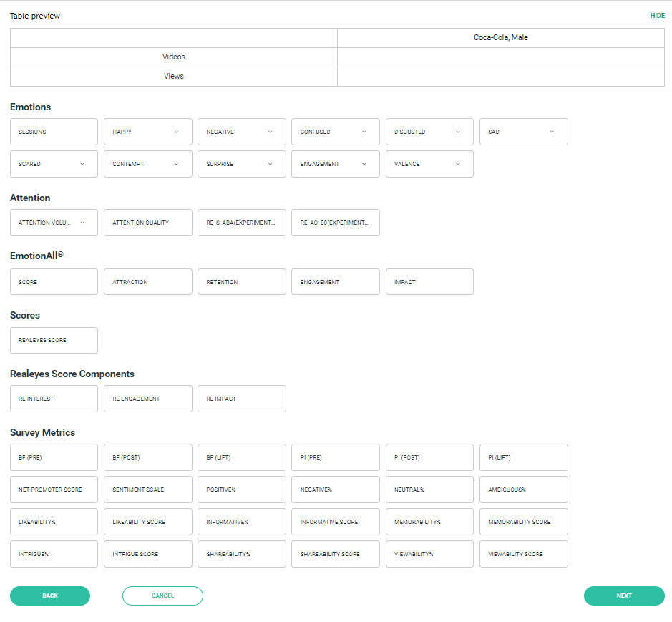672x622 pixels.
Task: Select the Coca-Cola, Male column header
Action: pos(500,38)
